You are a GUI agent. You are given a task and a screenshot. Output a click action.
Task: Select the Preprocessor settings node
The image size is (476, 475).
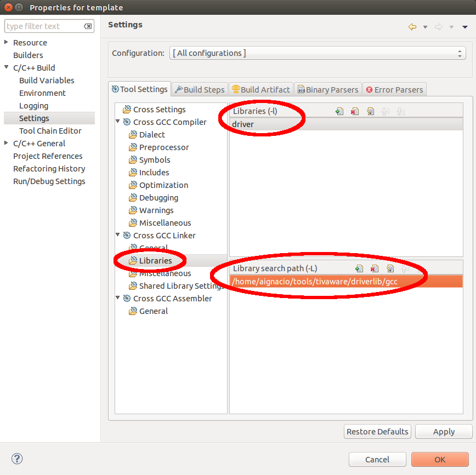[x=164, y=147]
